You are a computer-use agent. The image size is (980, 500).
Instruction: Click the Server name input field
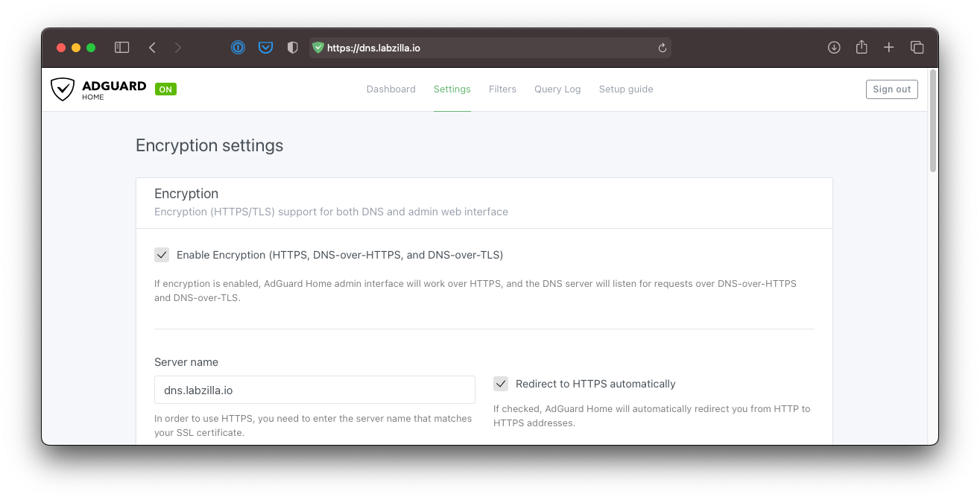click(314, 390)
